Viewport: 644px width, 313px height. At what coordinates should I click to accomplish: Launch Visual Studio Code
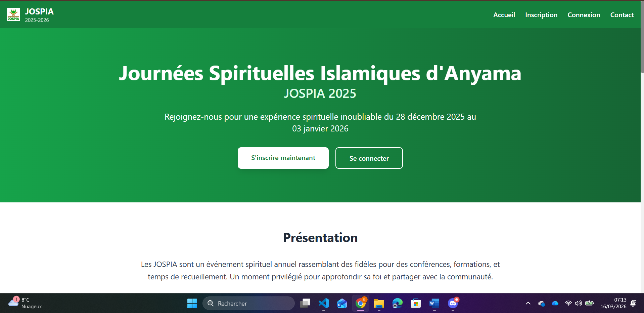click(x=323, y=303)
